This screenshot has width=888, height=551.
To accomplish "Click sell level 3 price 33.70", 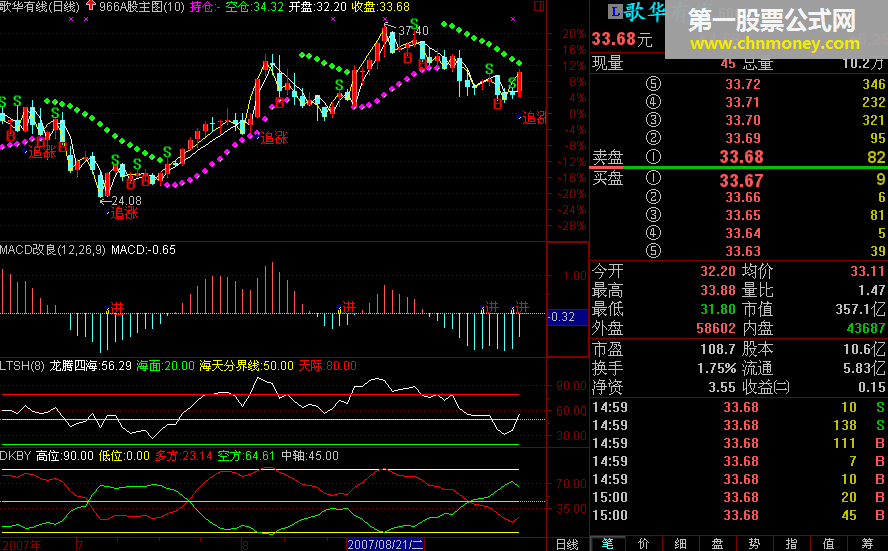I will 743,121.
